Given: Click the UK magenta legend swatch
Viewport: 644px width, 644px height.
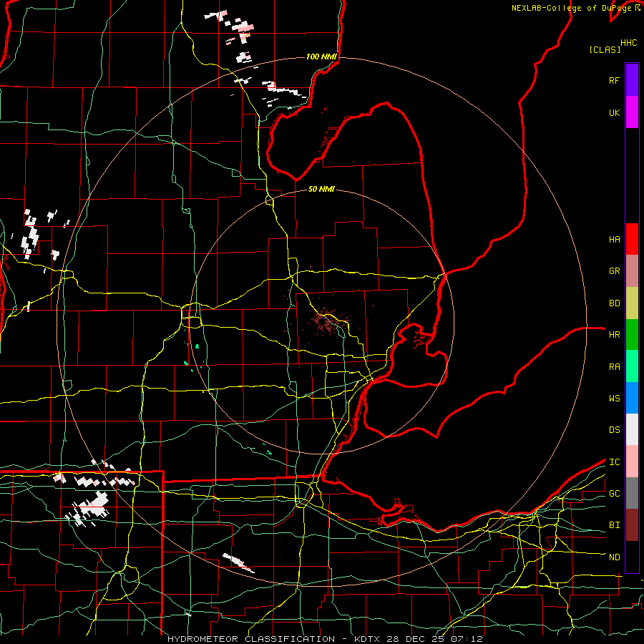Looking at the screenshot, I should coord(632,112).
